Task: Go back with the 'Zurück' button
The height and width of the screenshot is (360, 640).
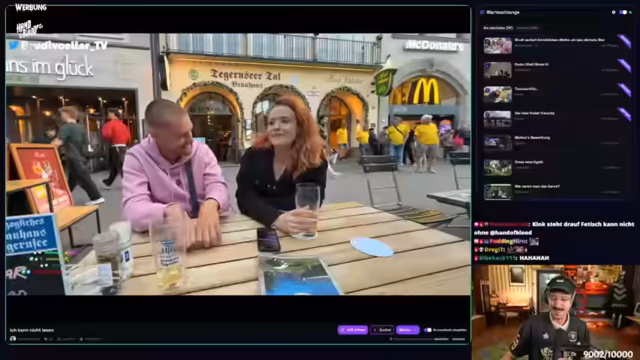Action: [x=382, y=330]
